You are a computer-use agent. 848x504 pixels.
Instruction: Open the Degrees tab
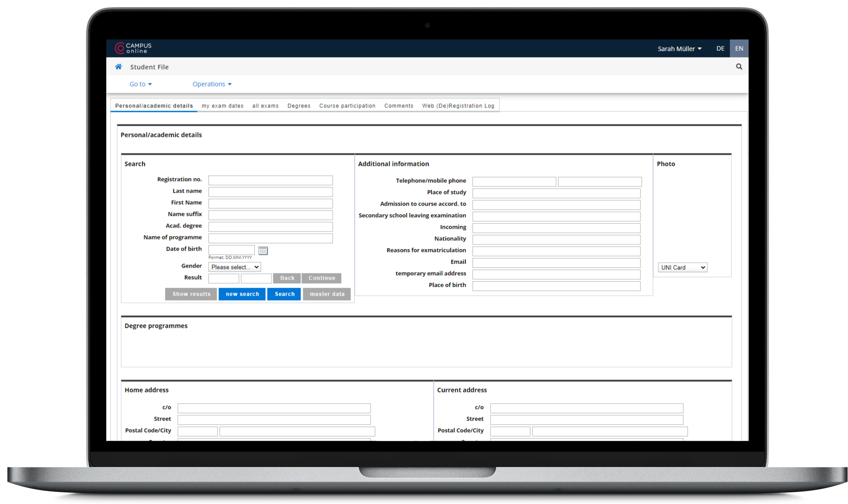point(298,106)
